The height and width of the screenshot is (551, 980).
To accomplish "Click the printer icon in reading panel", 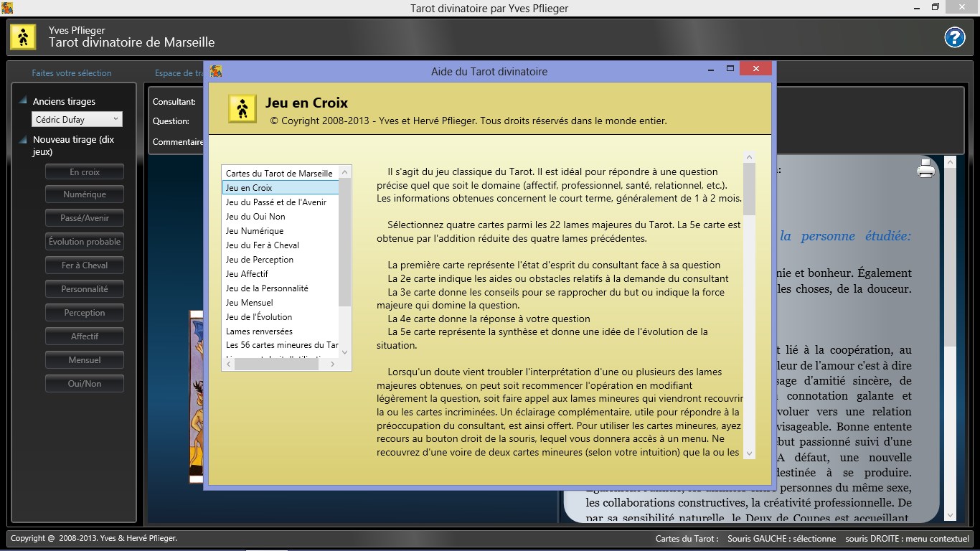I will coord(926,169).
